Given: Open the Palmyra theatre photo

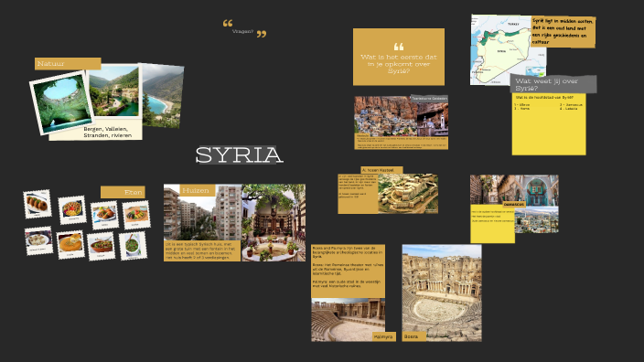Looking at the screenshot, I should 348,320.
